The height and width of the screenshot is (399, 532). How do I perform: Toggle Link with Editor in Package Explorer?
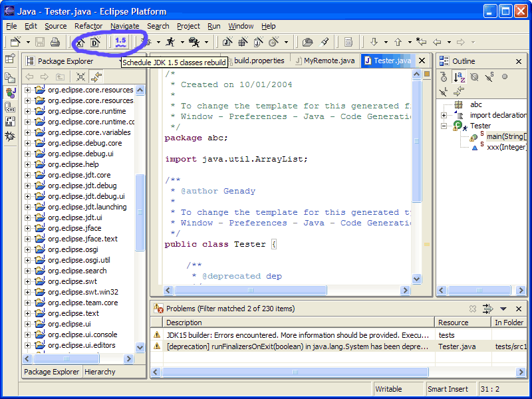pyautogui.click(x=96, y=76)
